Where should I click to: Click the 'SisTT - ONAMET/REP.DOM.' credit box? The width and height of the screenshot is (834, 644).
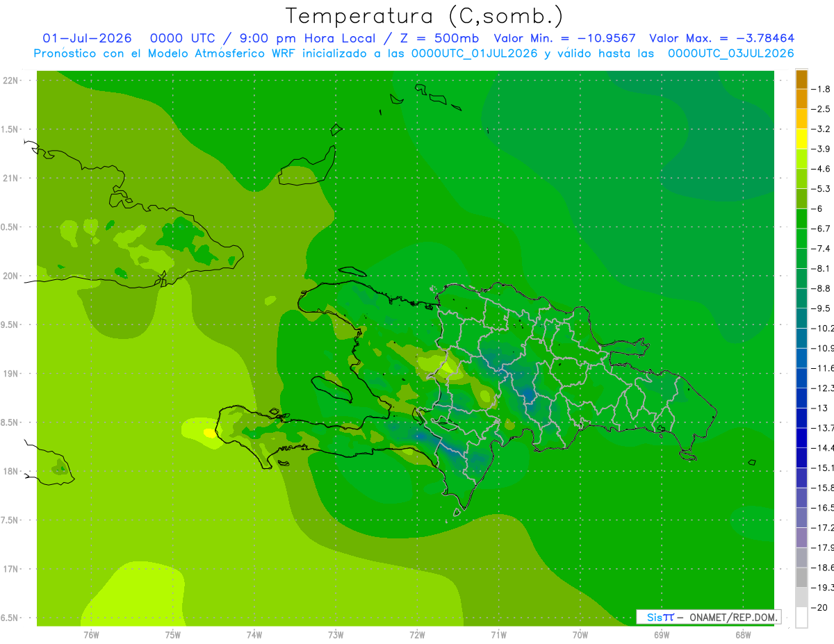[x=708, y=617]
